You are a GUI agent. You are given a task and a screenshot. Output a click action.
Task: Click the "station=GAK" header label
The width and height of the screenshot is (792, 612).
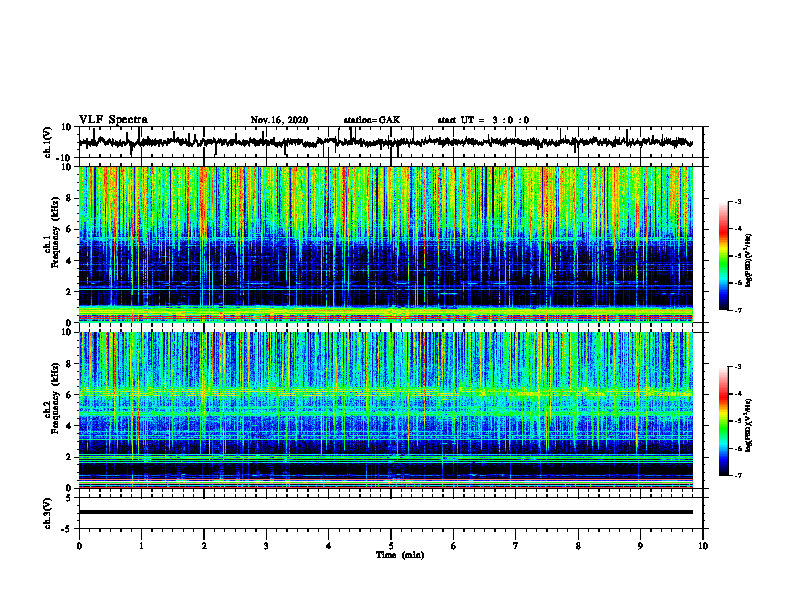tap(372, 120)
